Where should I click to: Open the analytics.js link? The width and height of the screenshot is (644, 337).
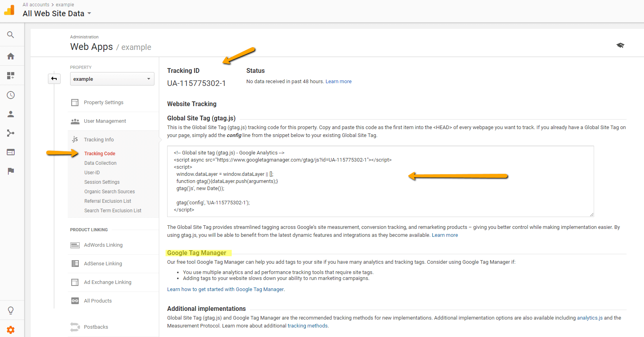(590, 318)
